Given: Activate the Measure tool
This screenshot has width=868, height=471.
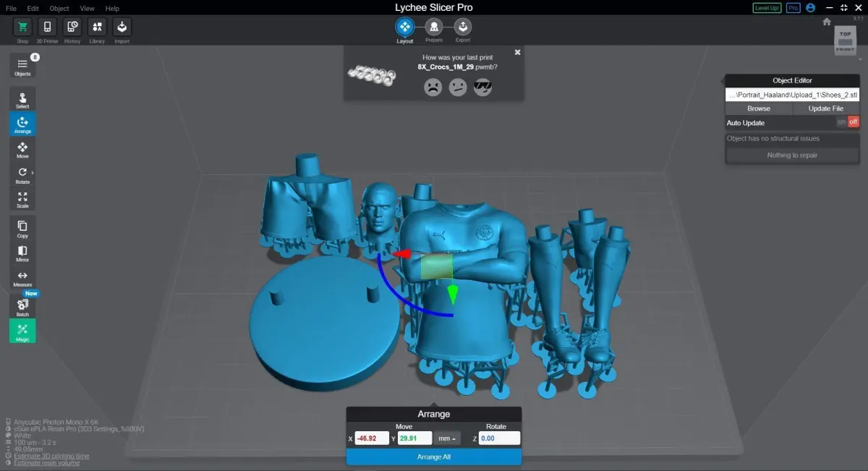Looking at the screenshot, I should tap(22, 279).
